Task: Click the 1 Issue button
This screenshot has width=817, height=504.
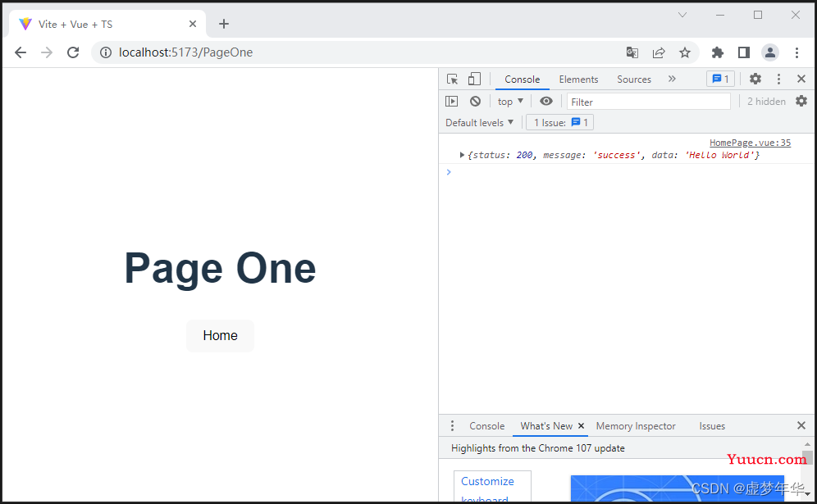Action: (x=560, y=123)
